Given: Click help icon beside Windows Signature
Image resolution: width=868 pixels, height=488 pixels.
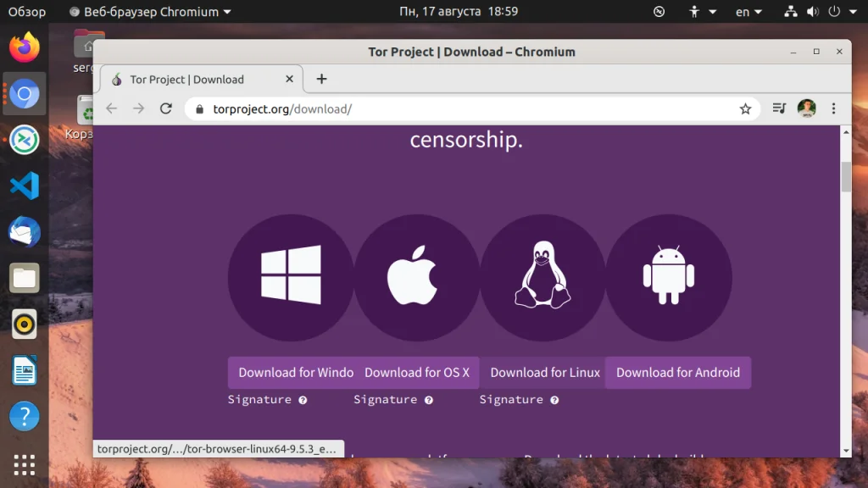Looking at the screenshot, I should point(303,400).
